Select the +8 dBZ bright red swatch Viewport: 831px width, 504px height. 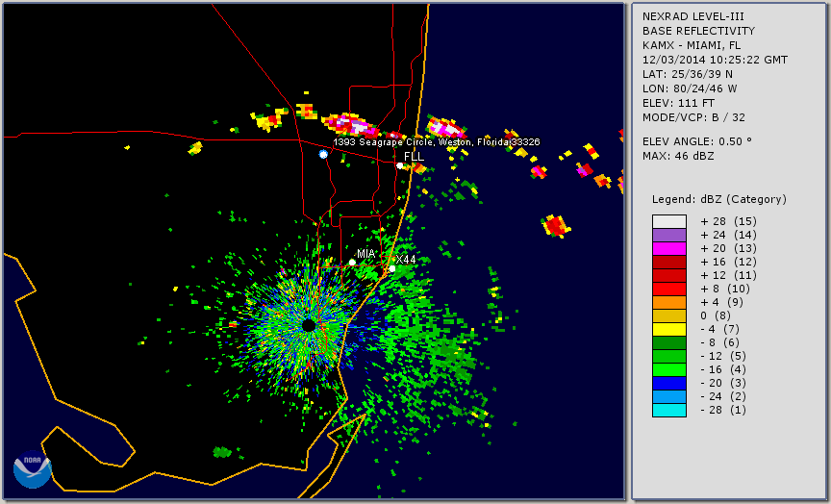[668, 289]
